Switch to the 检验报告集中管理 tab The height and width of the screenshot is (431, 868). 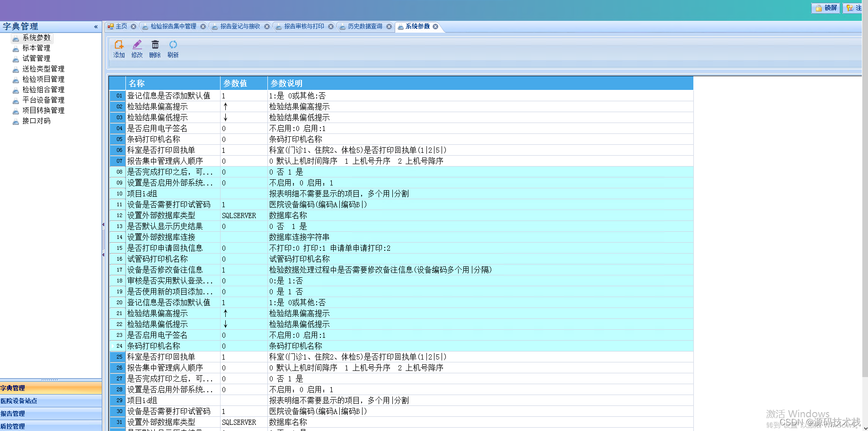(x=173, y=26)
